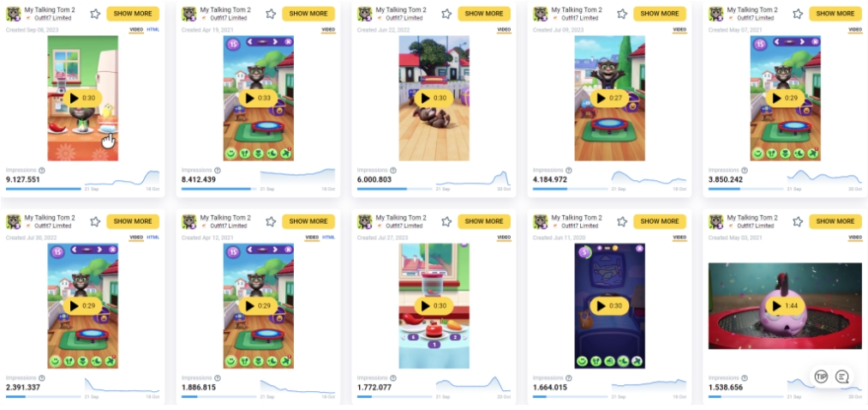Screen dimensions: 868x410
Task: Click the star on the May 07, 2021 card
Action: tap(798, 14)
